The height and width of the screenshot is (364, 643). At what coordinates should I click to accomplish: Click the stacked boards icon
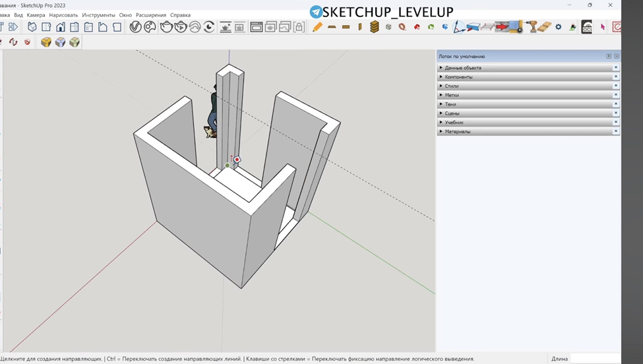click(374, 27)
